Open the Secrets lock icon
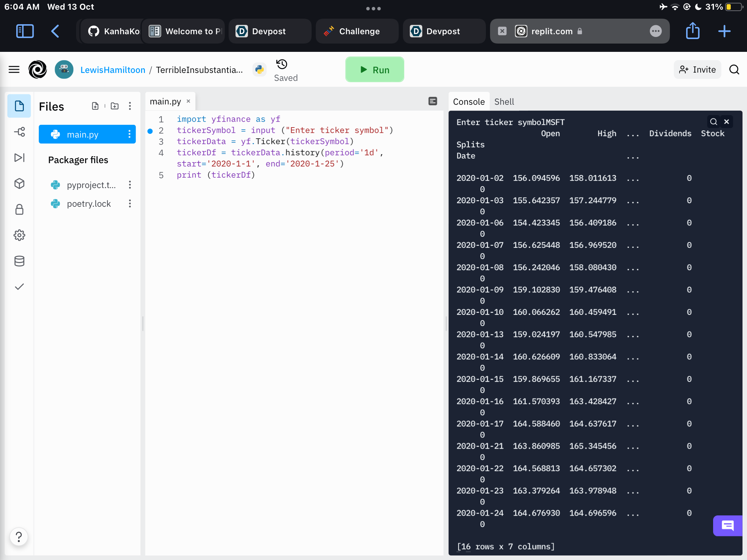 (19, 209)
